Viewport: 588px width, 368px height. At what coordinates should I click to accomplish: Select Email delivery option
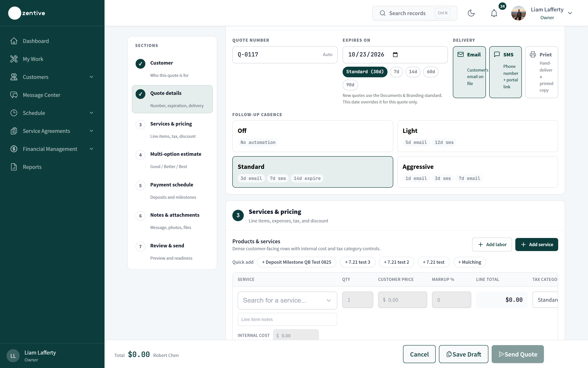469,72
